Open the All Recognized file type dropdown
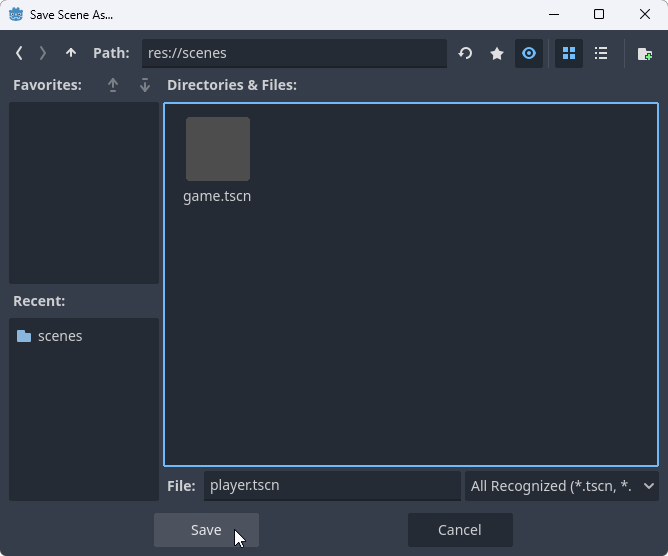668x556 pixels. 562,486
